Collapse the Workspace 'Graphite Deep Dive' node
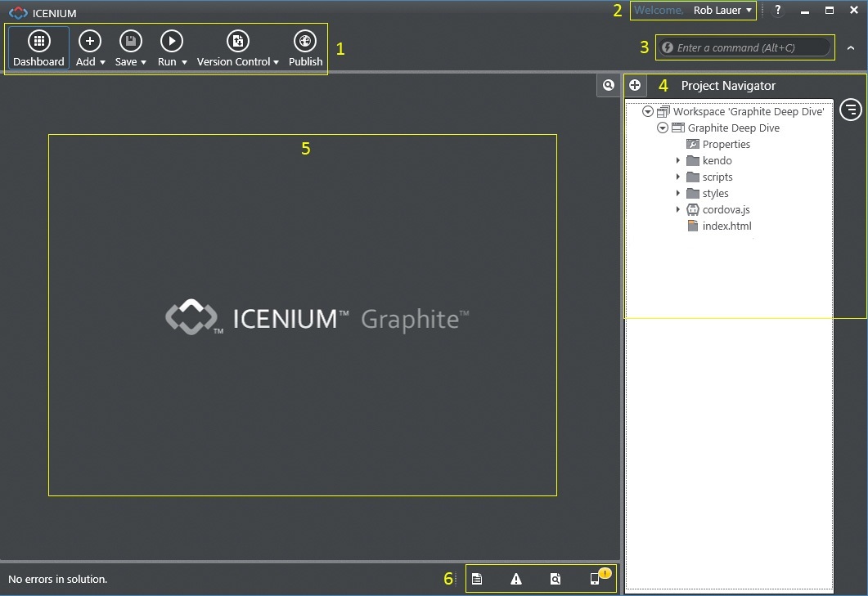Viewport: 868px width, 596px height. click(x=648, y=112)
